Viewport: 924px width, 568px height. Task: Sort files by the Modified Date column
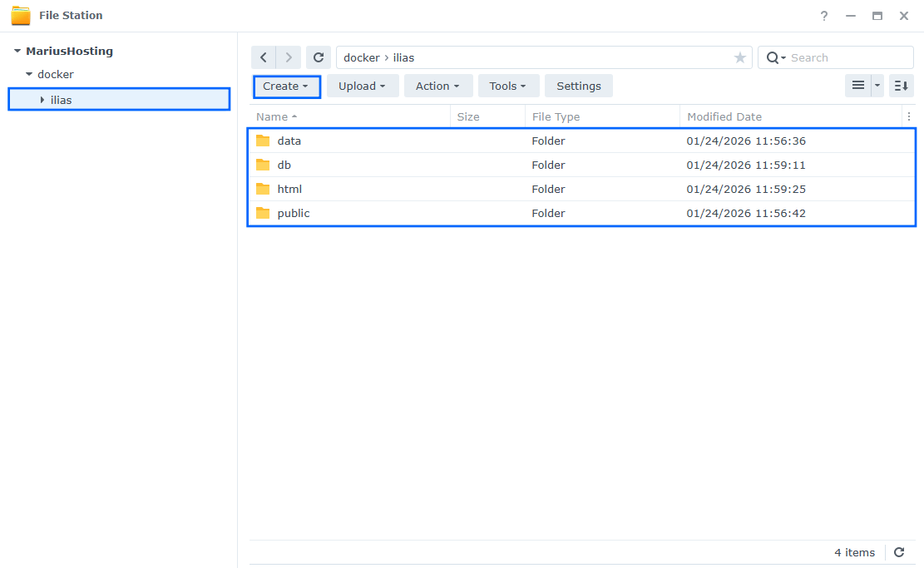point(723,116)
